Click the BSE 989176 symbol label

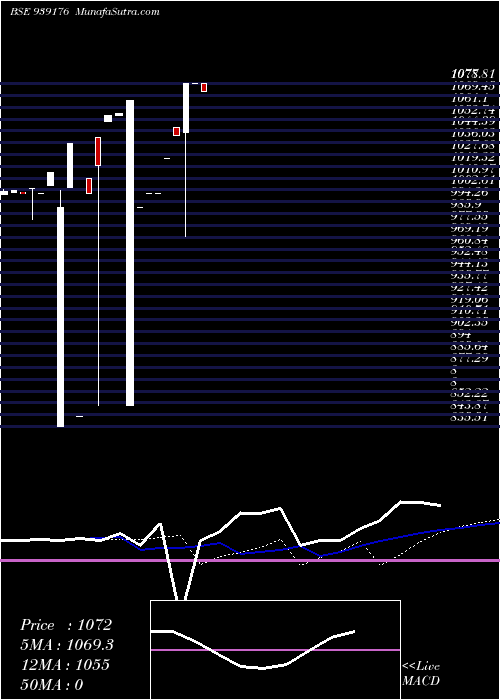tap(39, 12)
